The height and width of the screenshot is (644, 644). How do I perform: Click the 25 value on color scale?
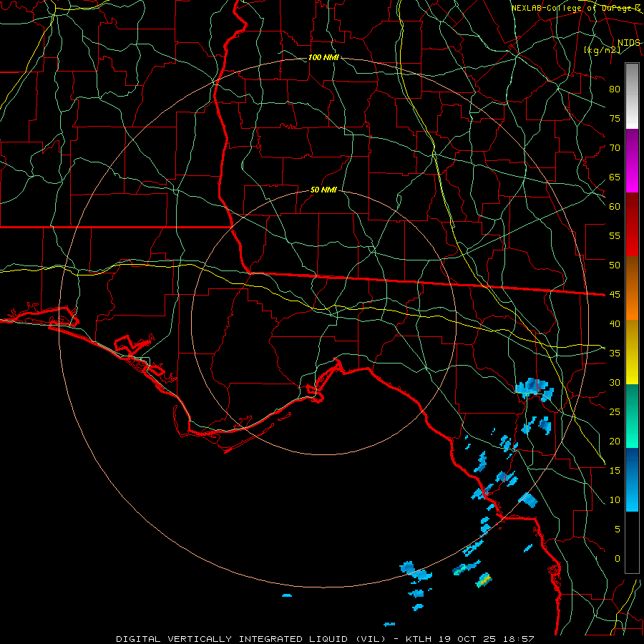pos(615,411)
